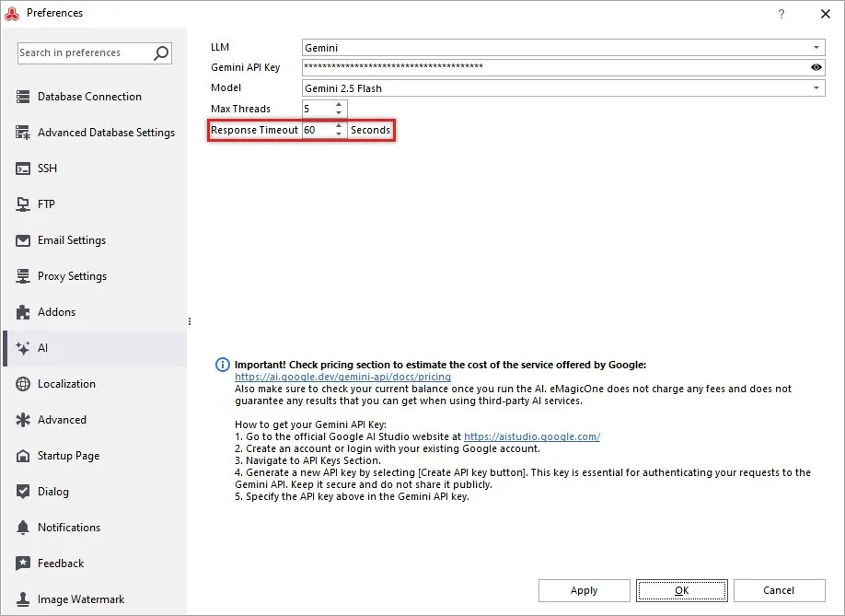
Task: Open the LLM dropdown list
Action: click(816, 48)
